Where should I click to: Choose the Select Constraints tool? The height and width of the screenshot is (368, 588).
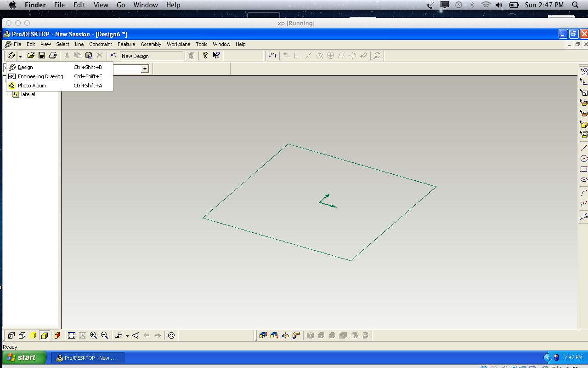(584, 81)
